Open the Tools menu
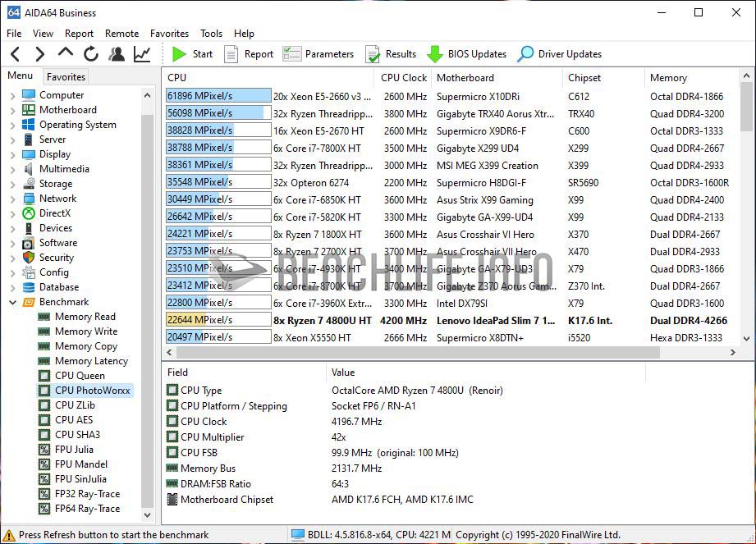 click(x=211, y=34)
